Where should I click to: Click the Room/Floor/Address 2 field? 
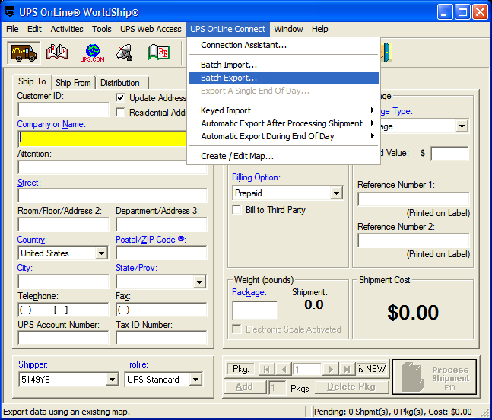coord(63,224)
